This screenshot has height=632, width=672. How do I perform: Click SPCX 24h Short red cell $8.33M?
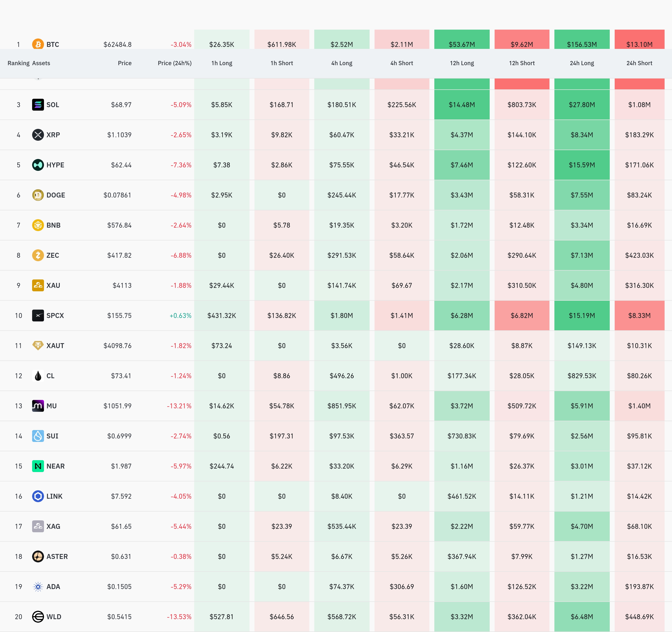coord(639,316)
